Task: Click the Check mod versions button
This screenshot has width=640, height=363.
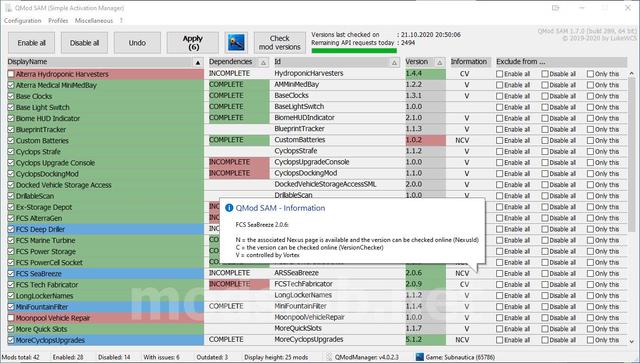Action: 280,43
